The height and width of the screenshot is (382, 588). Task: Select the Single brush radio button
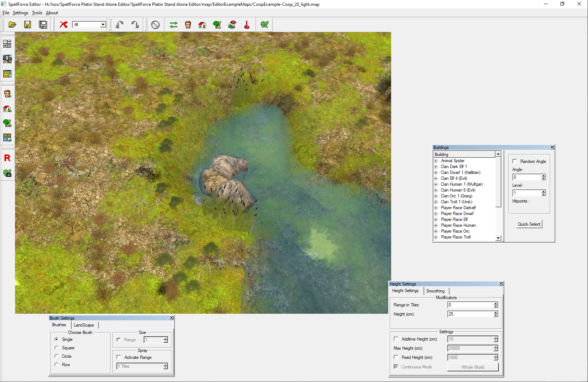[57, 339]
